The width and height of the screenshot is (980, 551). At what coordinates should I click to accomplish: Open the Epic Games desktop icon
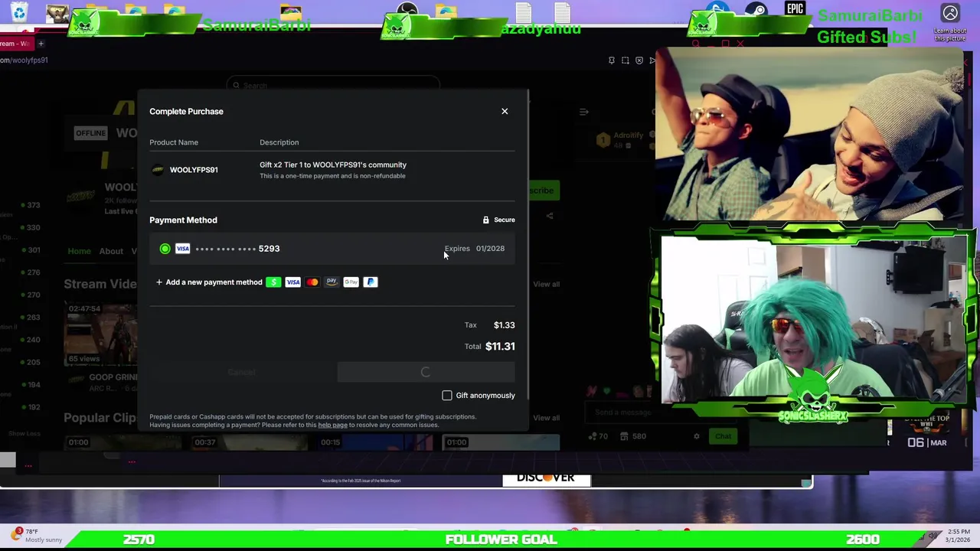coord(795,9)
